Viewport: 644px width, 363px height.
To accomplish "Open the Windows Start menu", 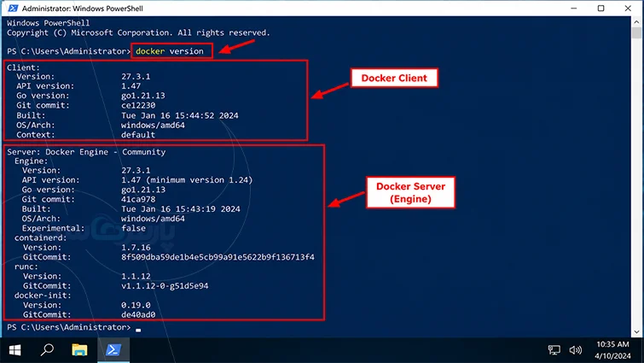I will point(15,350).
